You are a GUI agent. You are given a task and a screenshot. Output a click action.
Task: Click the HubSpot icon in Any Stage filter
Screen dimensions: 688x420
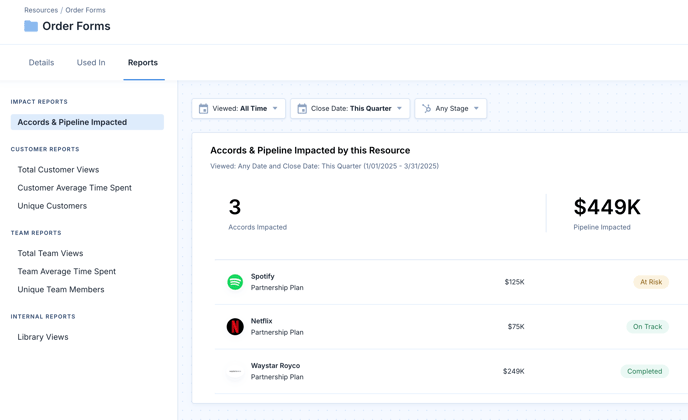click(x=426, y=108)
